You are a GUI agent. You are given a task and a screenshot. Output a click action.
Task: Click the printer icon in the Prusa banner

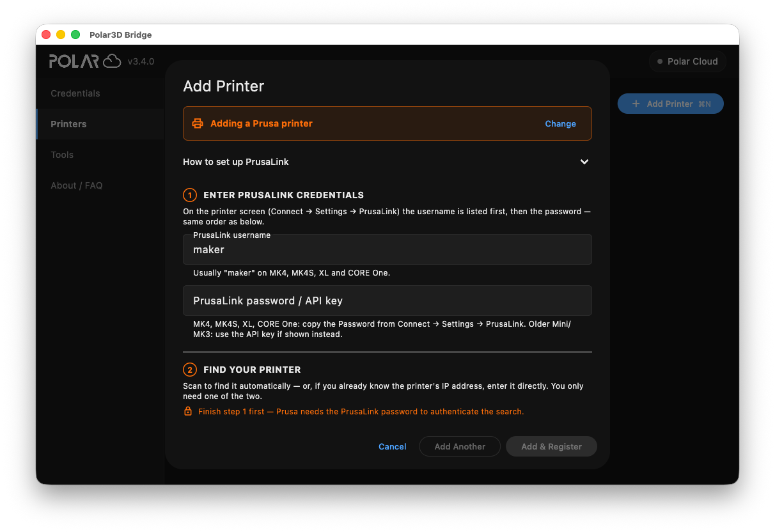point(198,123)
